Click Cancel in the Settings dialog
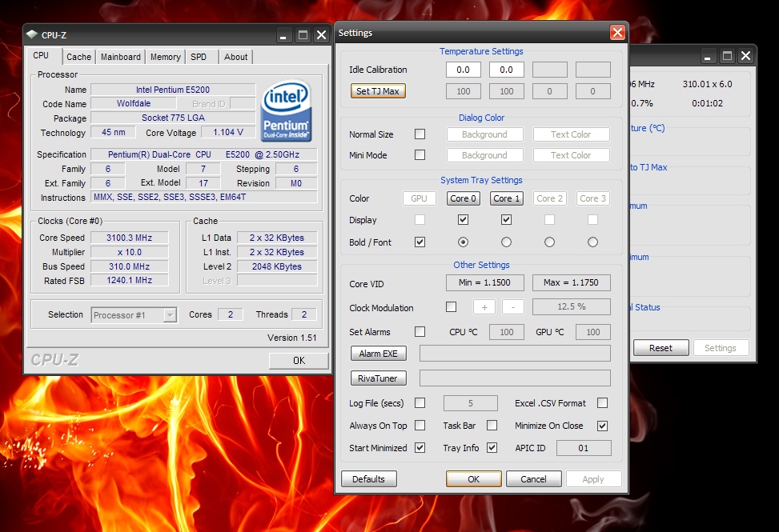The image size is (779, 532). point(533,479)
